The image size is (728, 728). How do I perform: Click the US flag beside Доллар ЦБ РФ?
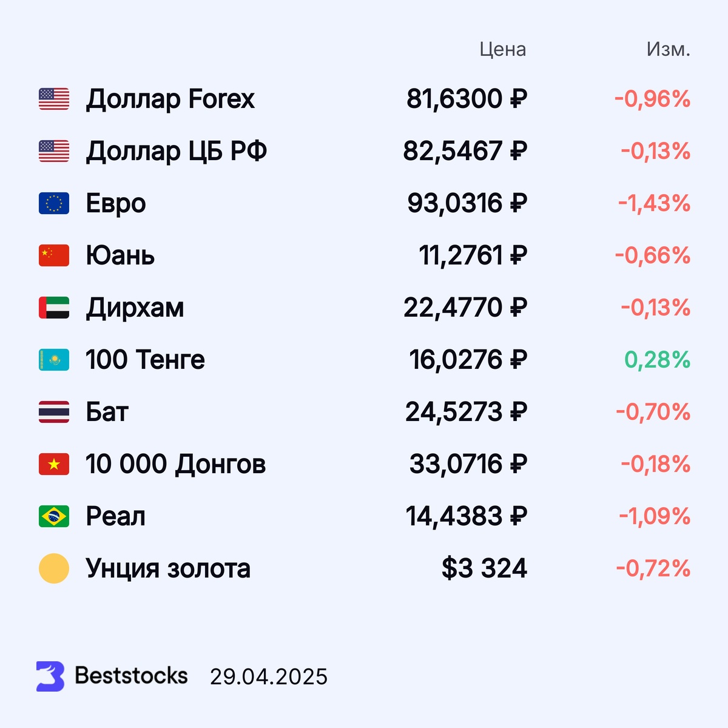pyautogui.click(x=54, y=151)
